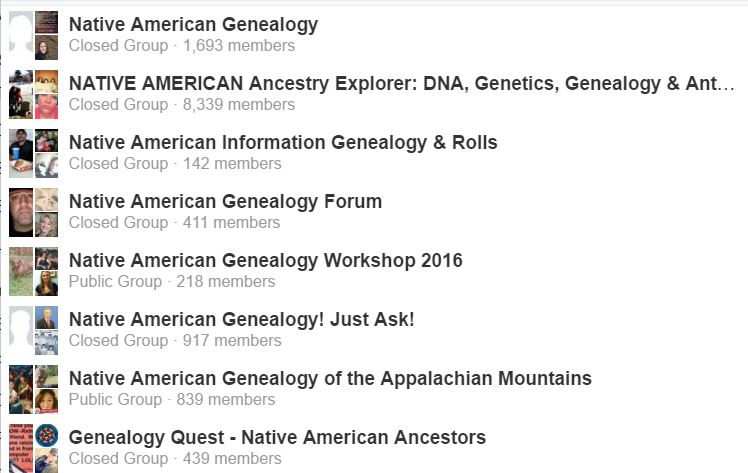The width and height of the screenshot is (748, 473).
Task: Click Information Genealogy & Rolls group avatar
Action: pyautogui.click(x=33, y=153)
